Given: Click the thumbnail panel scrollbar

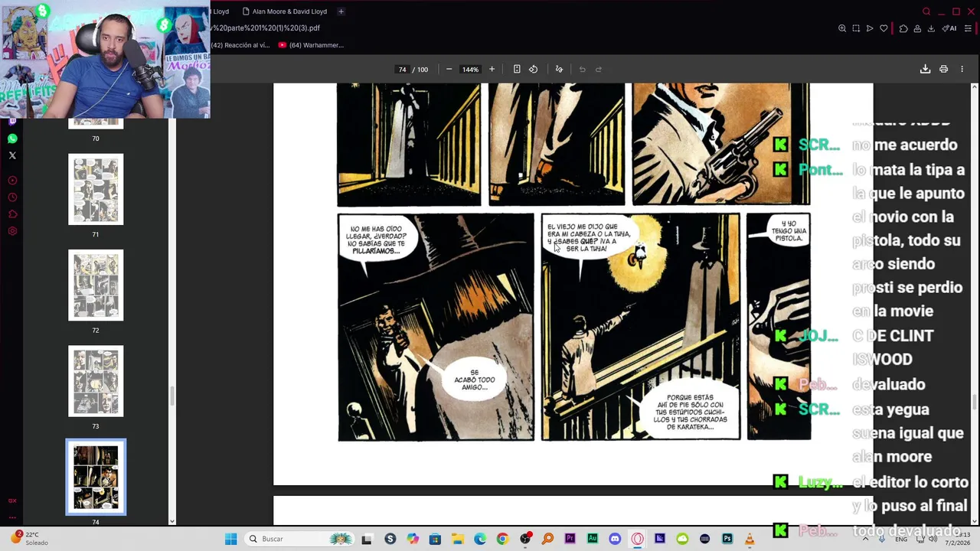Looking at the screenshot, I should tap(171, 396).
